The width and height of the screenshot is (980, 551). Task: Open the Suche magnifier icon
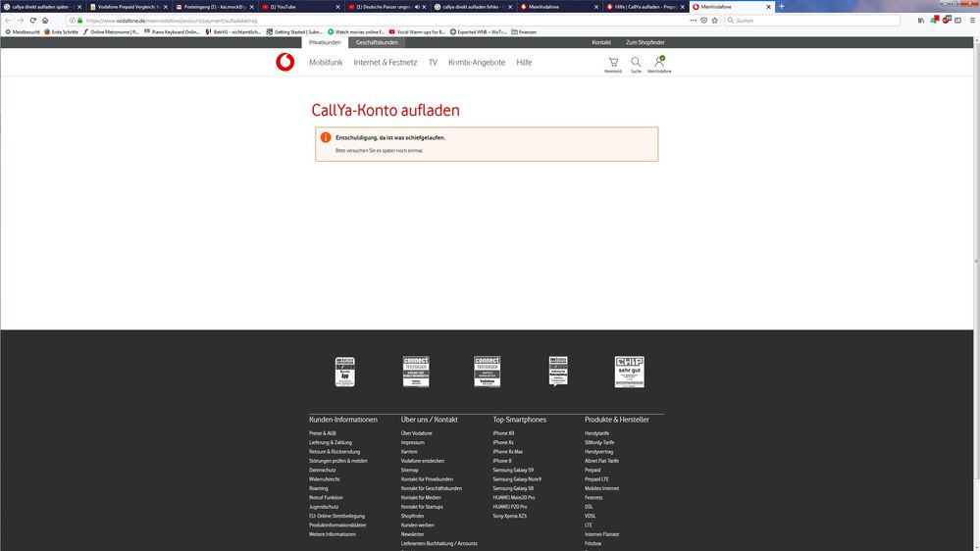click(636, 65)
